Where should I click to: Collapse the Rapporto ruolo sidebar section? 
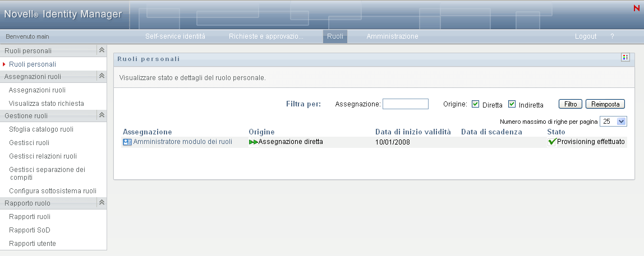coord(102,203)
